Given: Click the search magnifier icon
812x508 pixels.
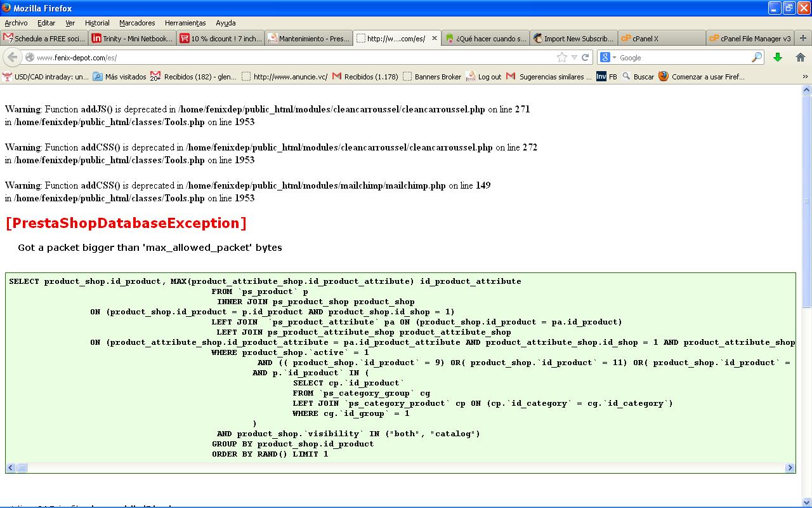Looking at the screenshot, I should coord(756,57).
